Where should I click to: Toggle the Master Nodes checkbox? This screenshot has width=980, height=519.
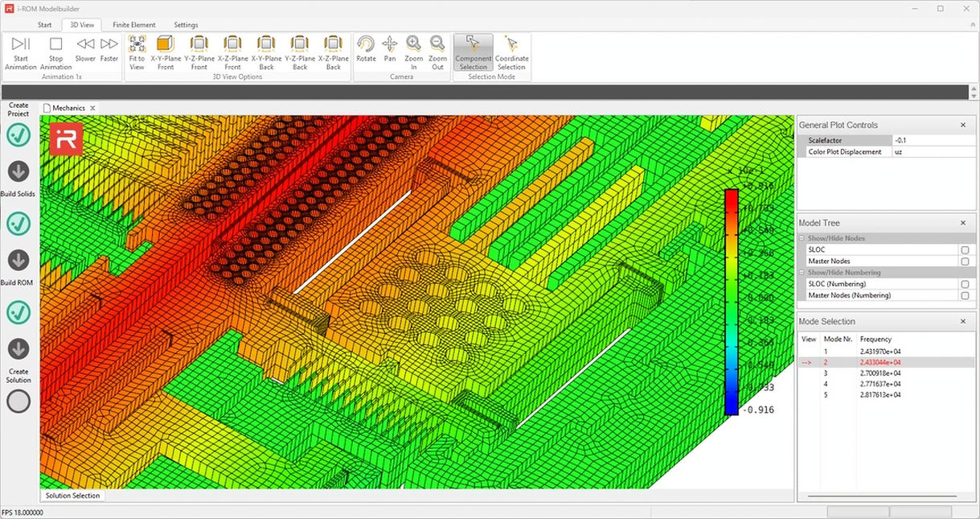click(x=964, y=262)
